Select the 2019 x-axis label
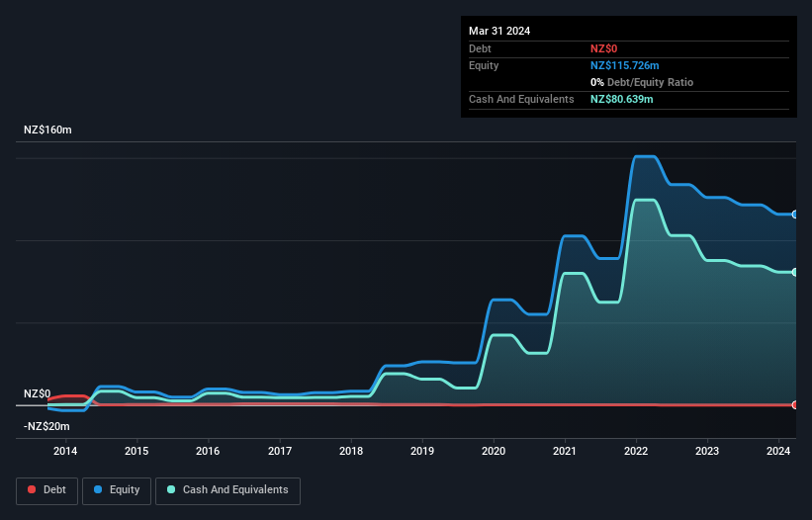The width and height of the screenshot is (812, 520). coord(422,451)
